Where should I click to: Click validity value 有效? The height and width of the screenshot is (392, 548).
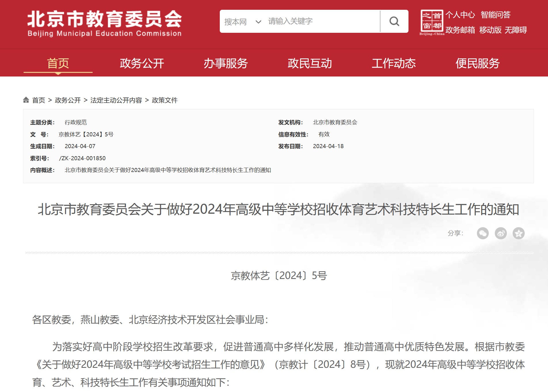tap(324, 134)
